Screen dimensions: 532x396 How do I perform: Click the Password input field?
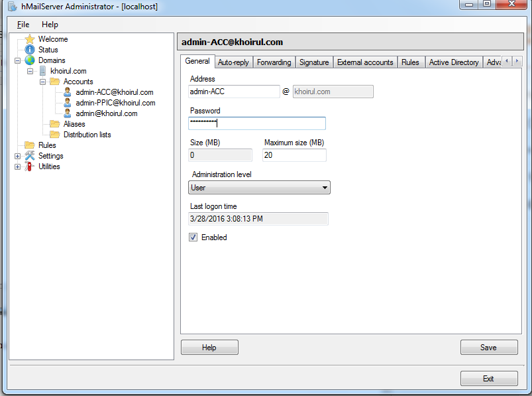coord(257,123)
